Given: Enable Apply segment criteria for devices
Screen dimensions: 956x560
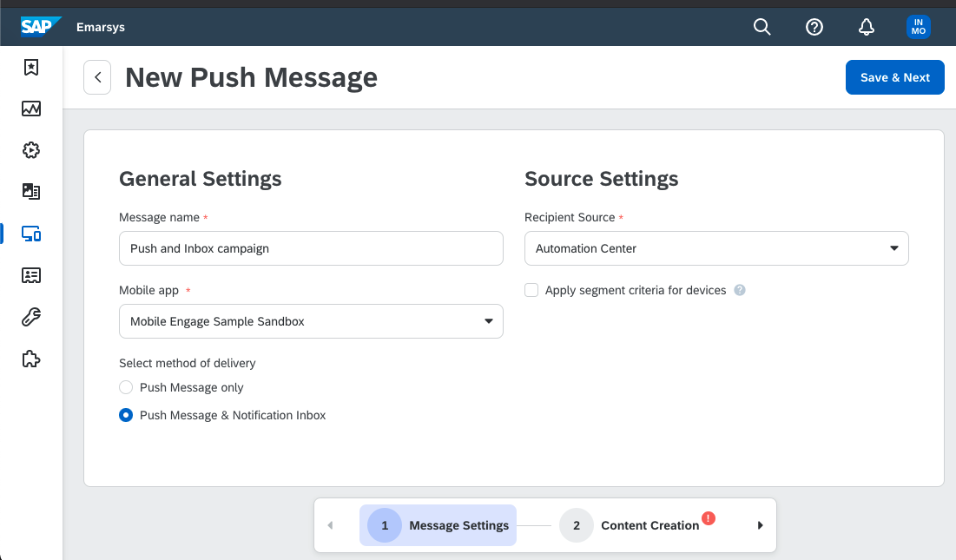Looking at the screenshot, I should 531,289.
